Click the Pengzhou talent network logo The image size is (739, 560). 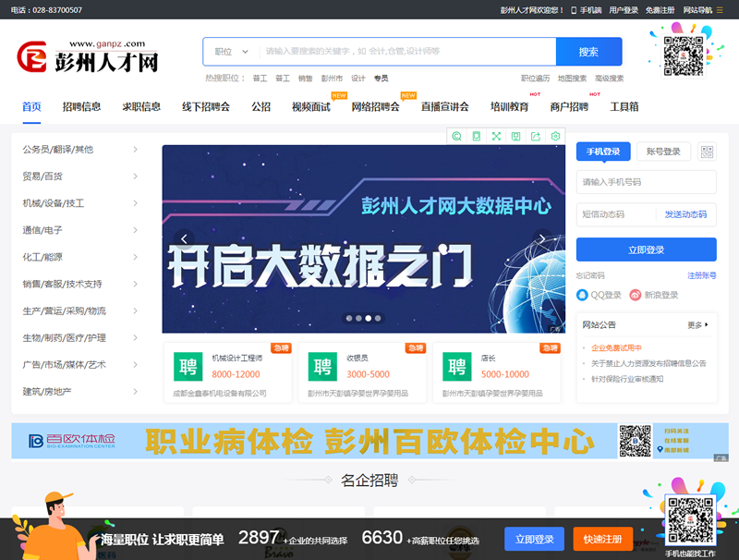tap(88, 56)
